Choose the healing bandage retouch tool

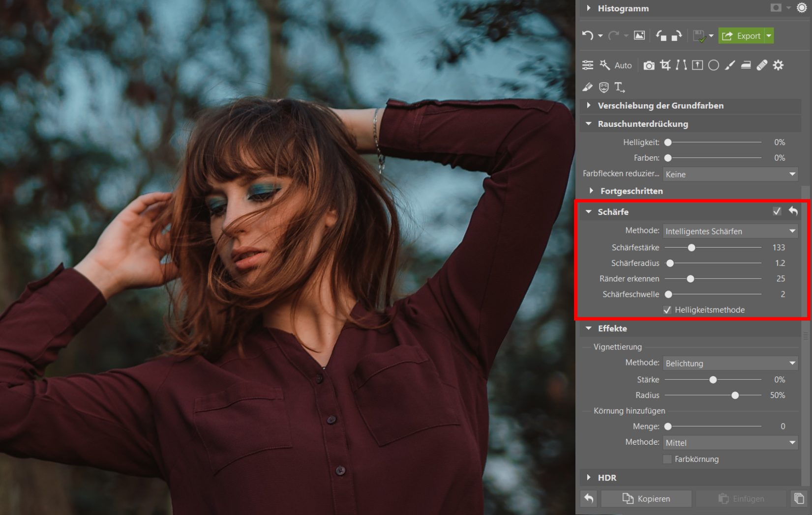(762, 65)
